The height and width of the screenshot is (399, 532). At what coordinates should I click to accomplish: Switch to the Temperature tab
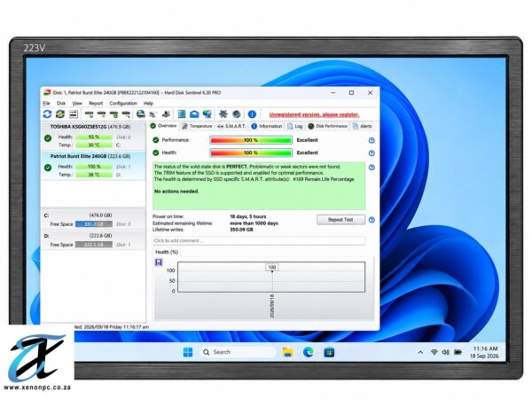point(197,126)
